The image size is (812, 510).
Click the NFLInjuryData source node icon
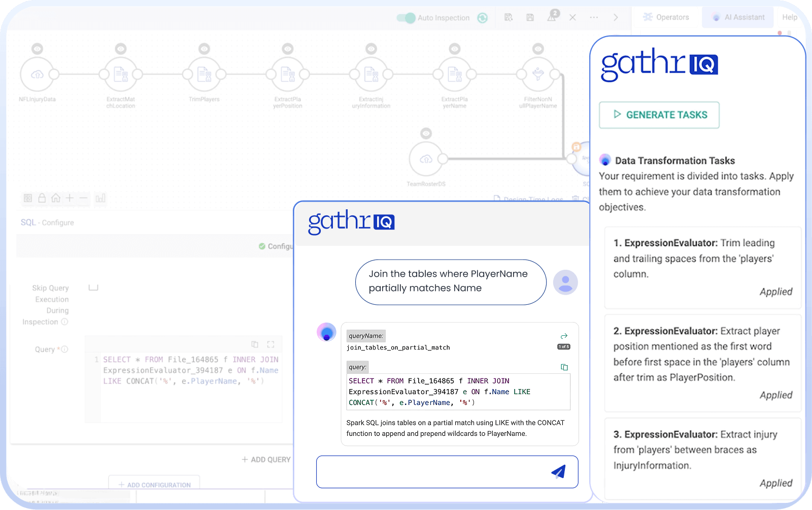point(37,75)
